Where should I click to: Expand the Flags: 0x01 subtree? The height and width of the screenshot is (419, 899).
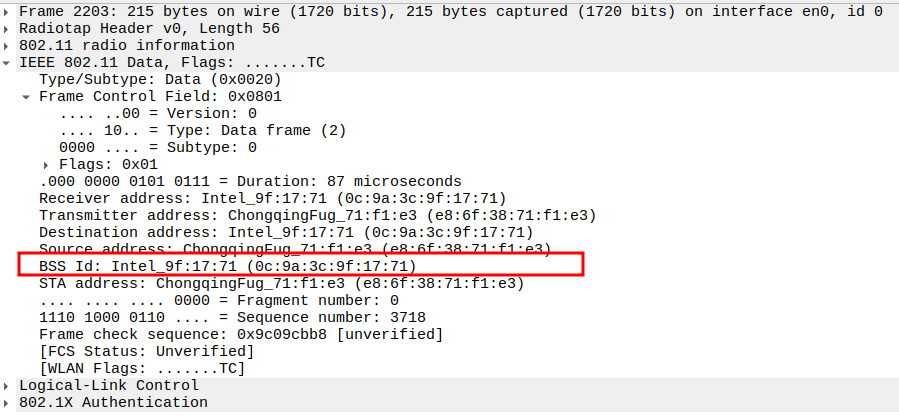pos(47,164)
